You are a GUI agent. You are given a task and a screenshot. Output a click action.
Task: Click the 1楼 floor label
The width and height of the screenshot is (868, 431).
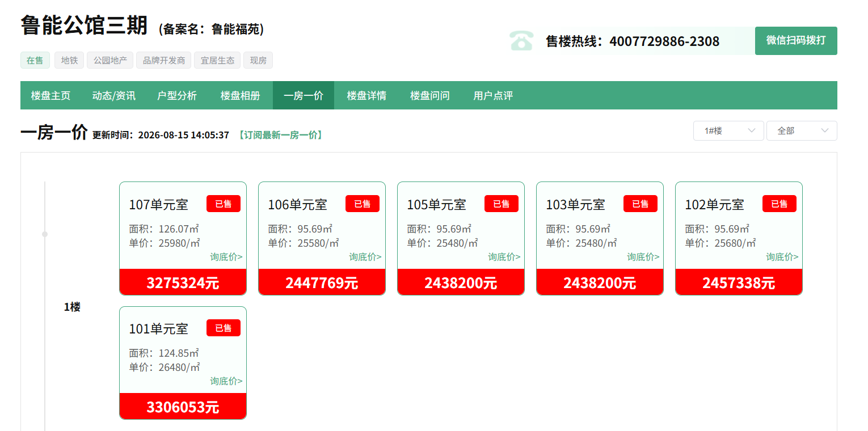pos(72,307)
